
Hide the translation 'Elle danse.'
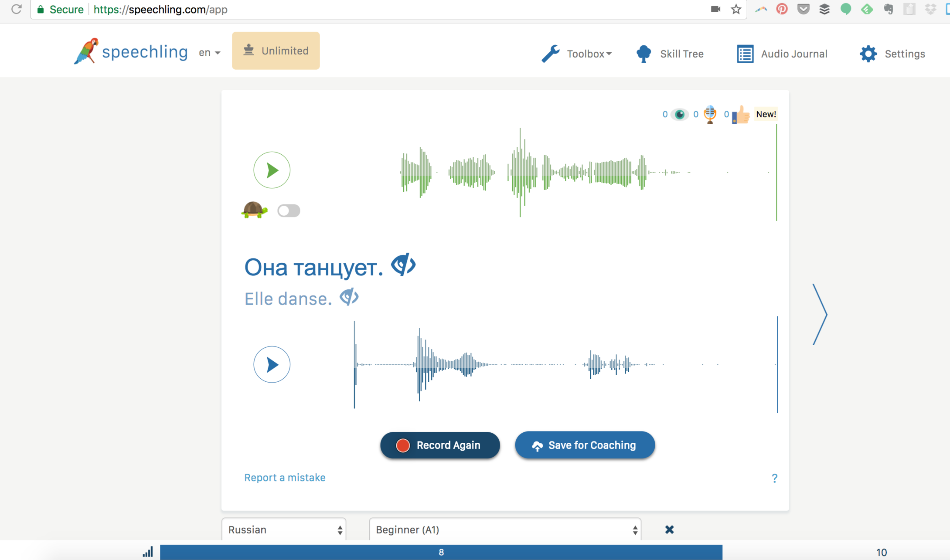pyautogui.click(x=349, y=298)
